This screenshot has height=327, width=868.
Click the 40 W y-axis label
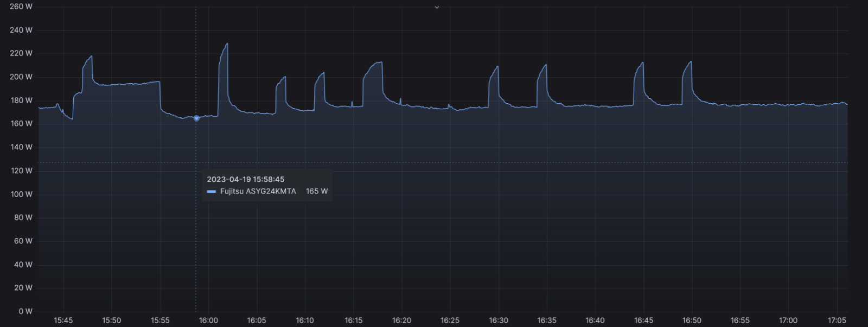(x=23, y=265)
